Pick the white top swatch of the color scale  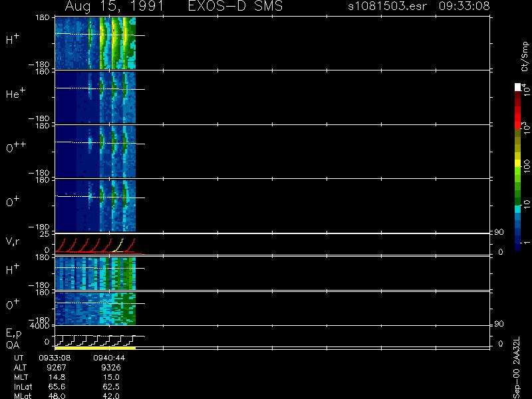coord(518,87)
